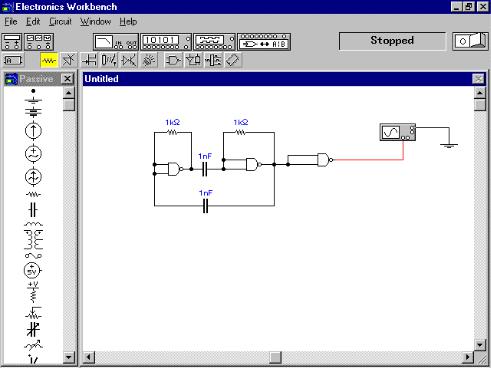Click Untitled window horizontal scroll left arrow
The width and height of the screenshot is (491, 368).
(x=89, y=357)
